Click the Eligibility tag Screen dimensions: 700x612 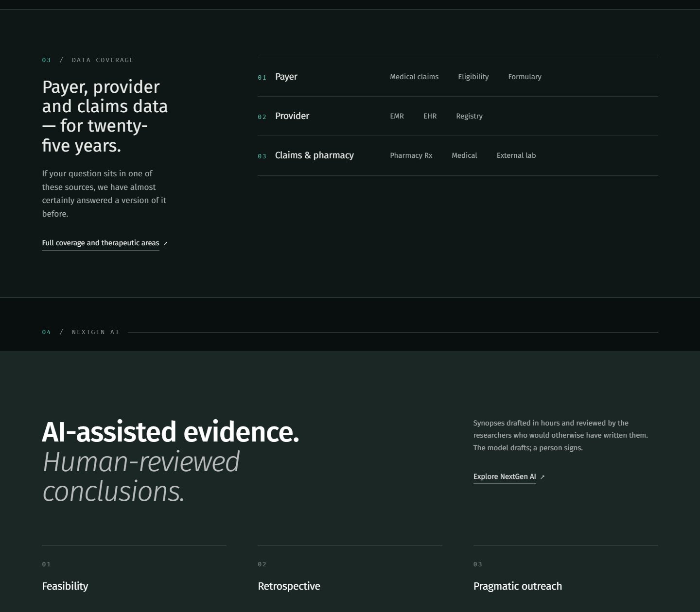click(x=473, y=77)
